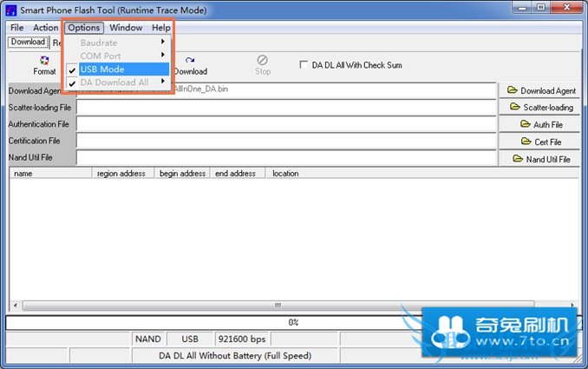Viewport: 588px width, 369px height.
Task: Open the Window menu
Action: coord(126,28)
